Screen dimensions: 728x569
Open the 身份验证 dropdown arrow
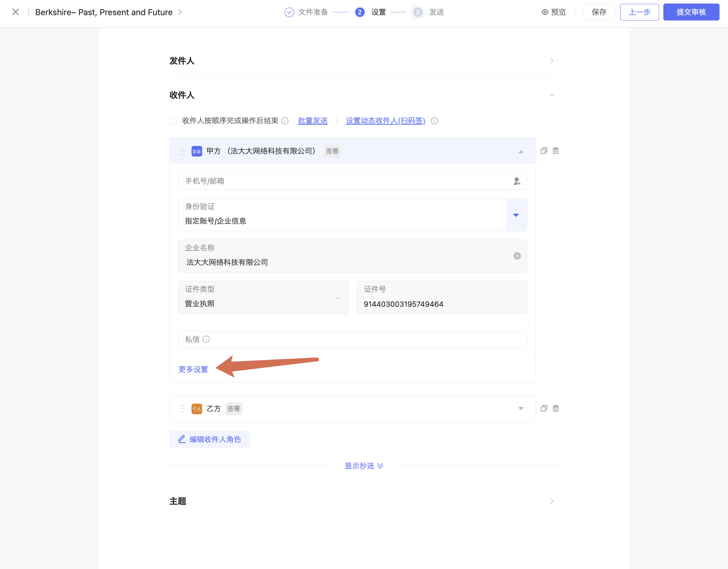point(516,215)
